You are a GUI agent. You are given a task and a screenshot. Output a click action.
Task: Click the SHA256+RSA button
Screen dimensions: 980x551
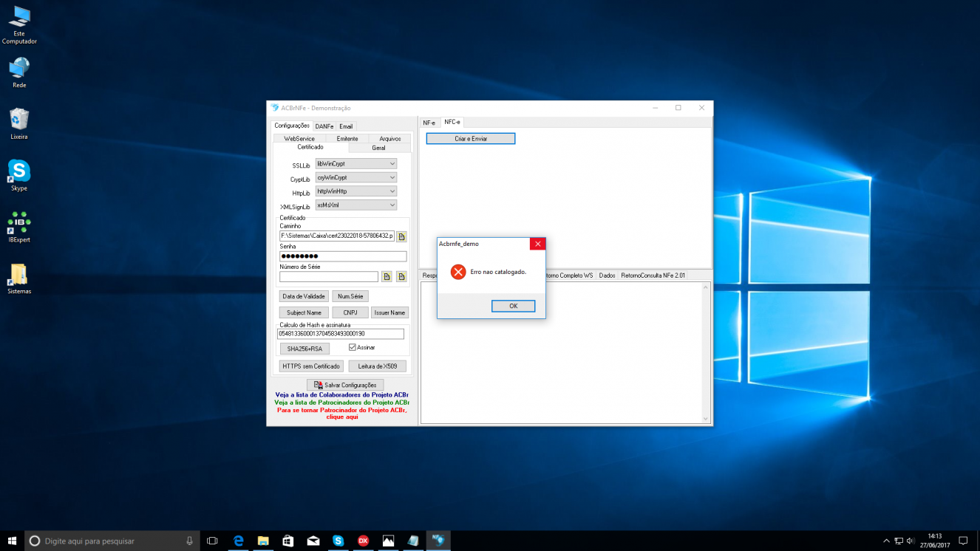304,349
